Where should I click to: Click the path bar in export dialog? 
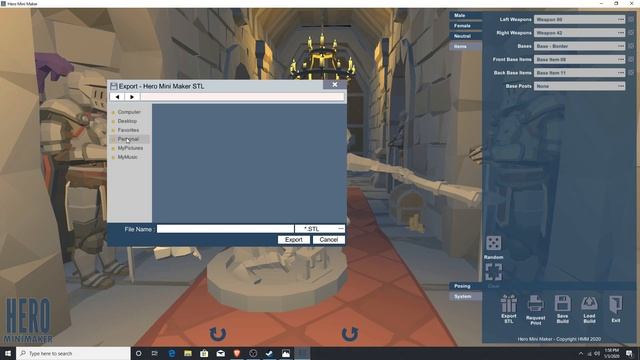point(242,97)
